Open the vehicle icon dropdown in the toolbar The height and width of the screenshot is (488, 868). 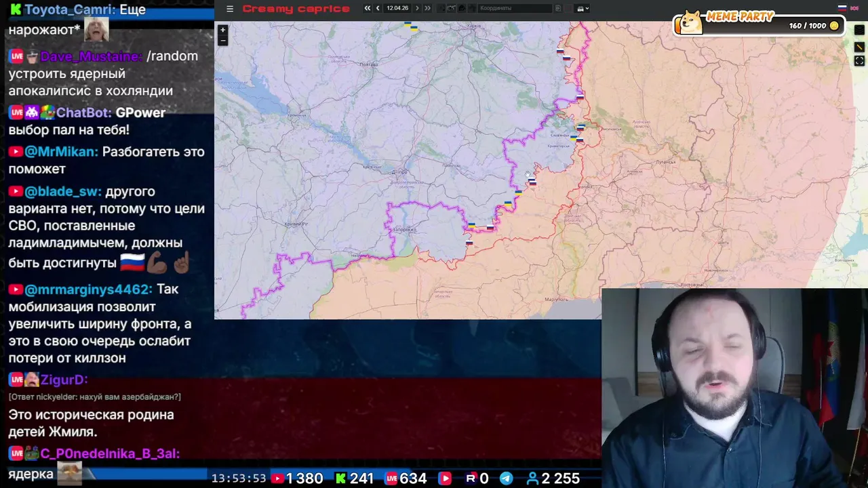pos(583,8)
